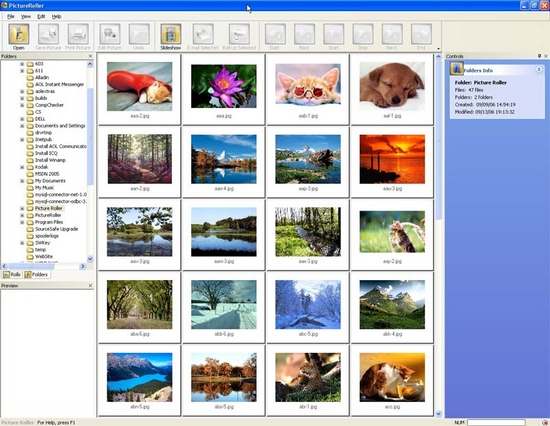Expand the Kodak folder node
This screenshot has width=550, height=426.
click(22, 167)
